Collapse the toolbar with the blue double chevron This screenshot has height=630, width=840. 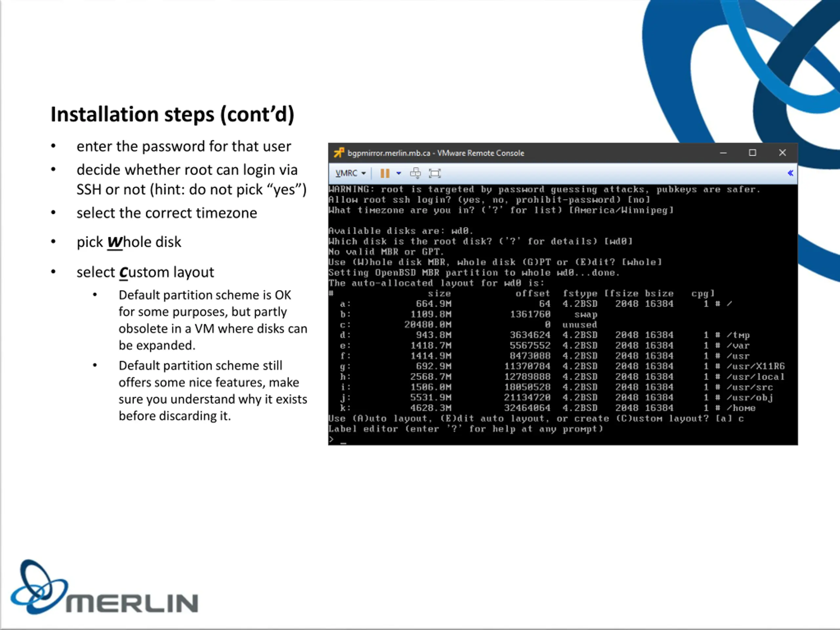790,173
